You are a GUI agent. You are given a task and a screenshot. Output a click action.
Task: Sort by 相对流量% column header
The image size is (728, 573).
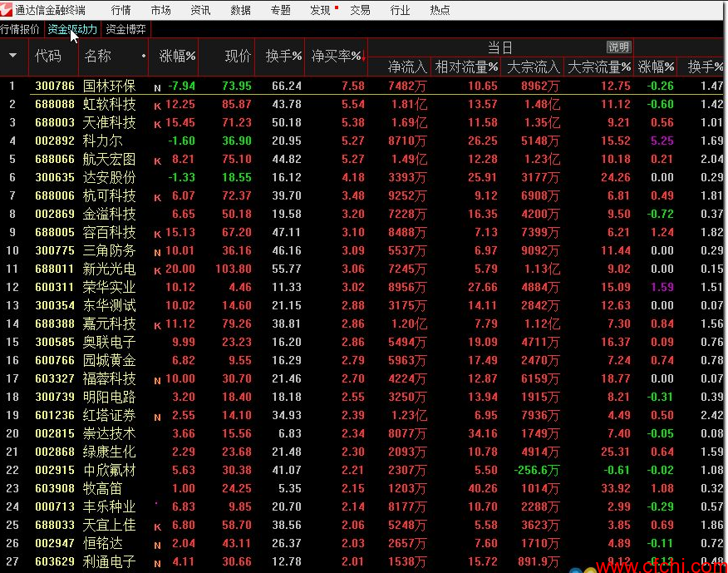(x=466, y=67)
